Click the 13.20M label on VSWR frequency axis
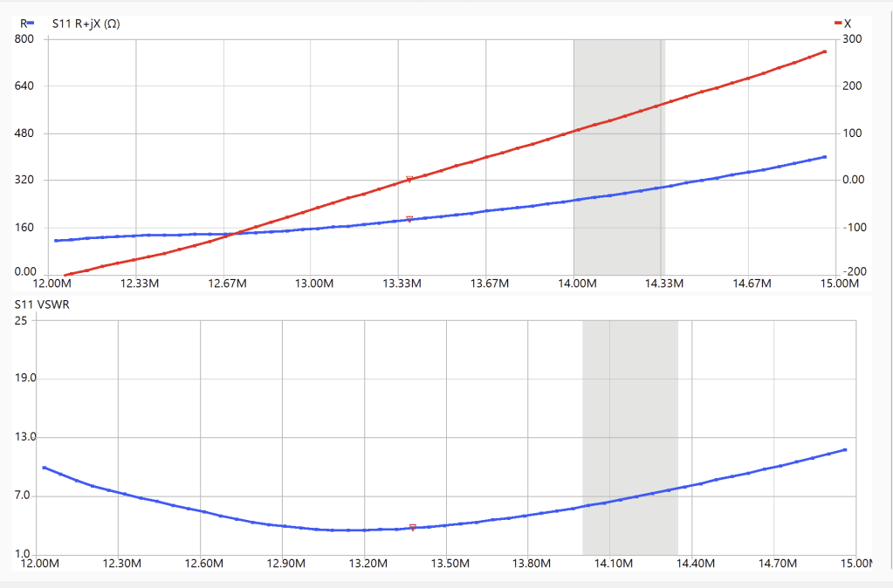Viewport: 893px width, 588px height. point(368,564)
